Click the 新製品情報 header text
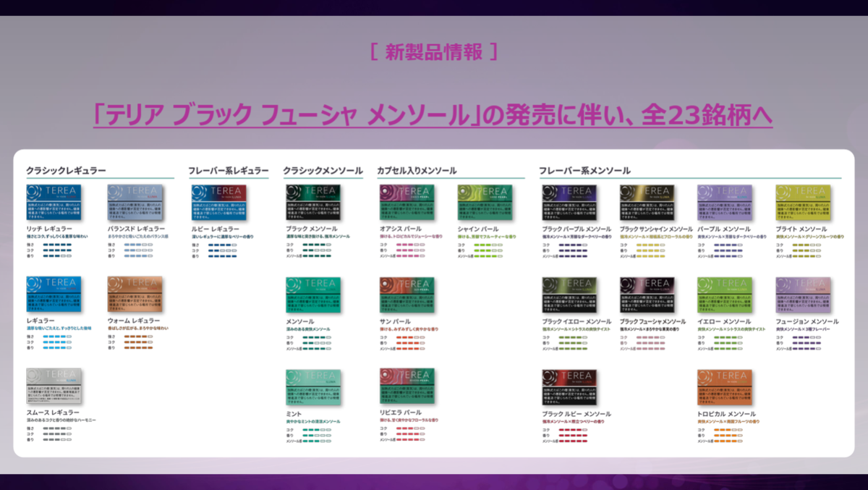The height and width of the screenshot is (490, 868). 433,52
